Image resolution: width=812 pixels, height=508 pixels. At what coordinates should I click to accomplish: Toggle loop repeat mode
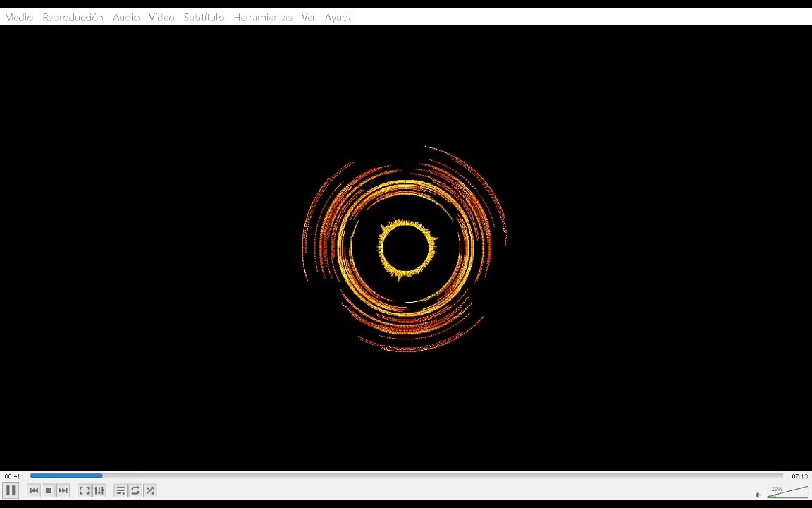135,490
